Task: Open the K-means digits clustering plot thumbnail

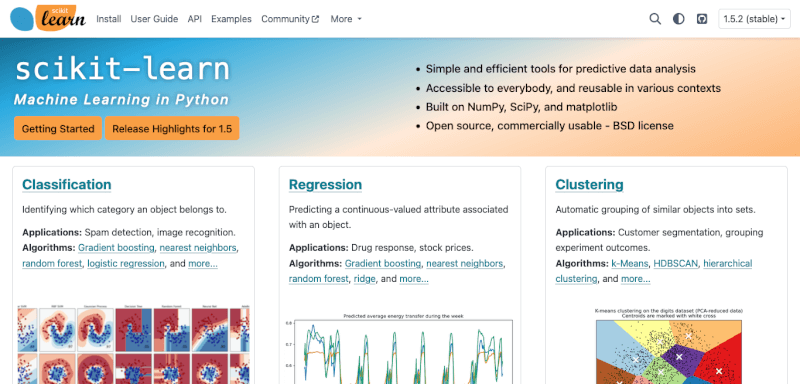Action: (x=669, y=346)
